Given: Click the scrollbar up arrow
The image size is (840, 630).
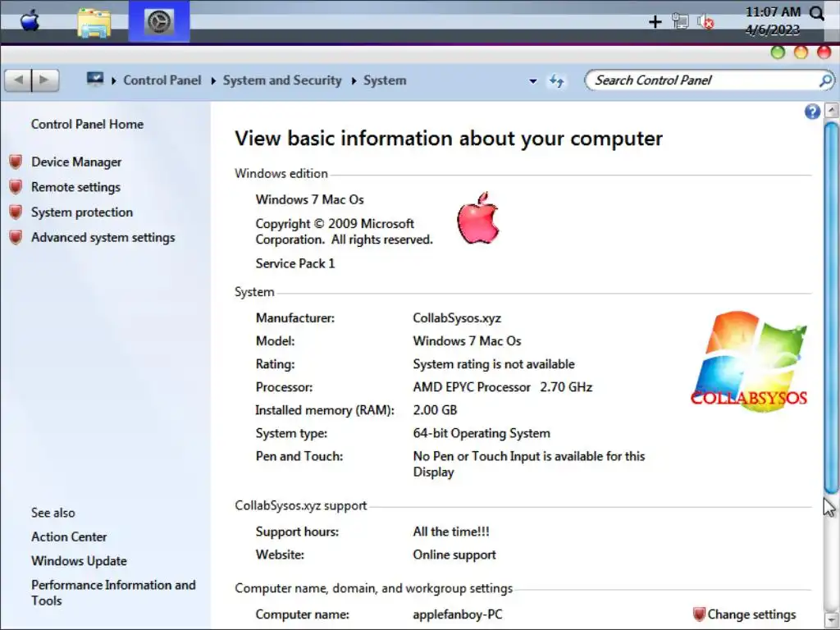Looking at the screenshot, I should 832,111.
